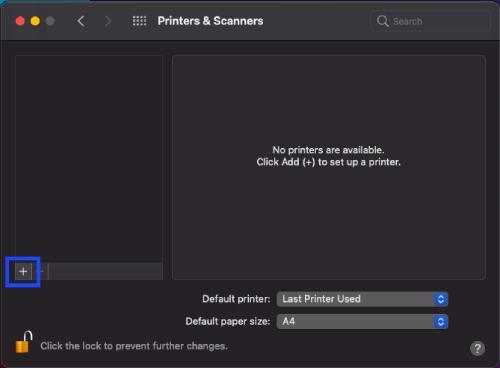Open help with the question mark button
500x368 pixels.
[x=477, y=349]
